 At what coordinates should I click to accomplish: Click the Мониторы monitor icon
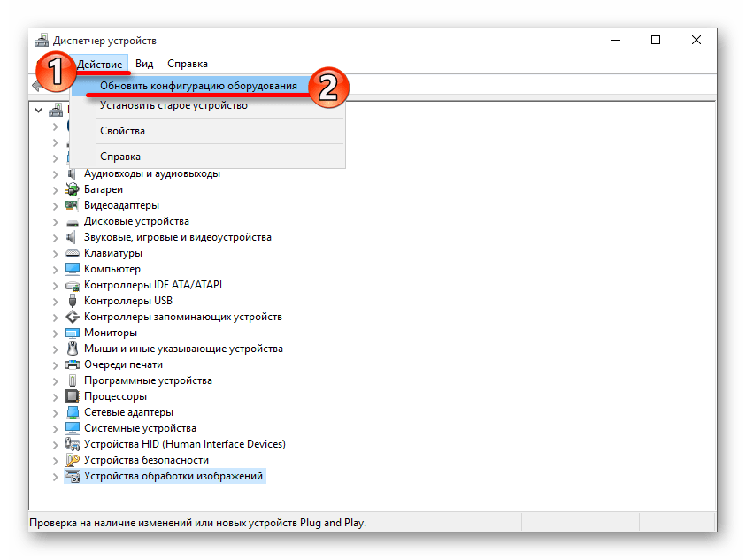point(73,333)
